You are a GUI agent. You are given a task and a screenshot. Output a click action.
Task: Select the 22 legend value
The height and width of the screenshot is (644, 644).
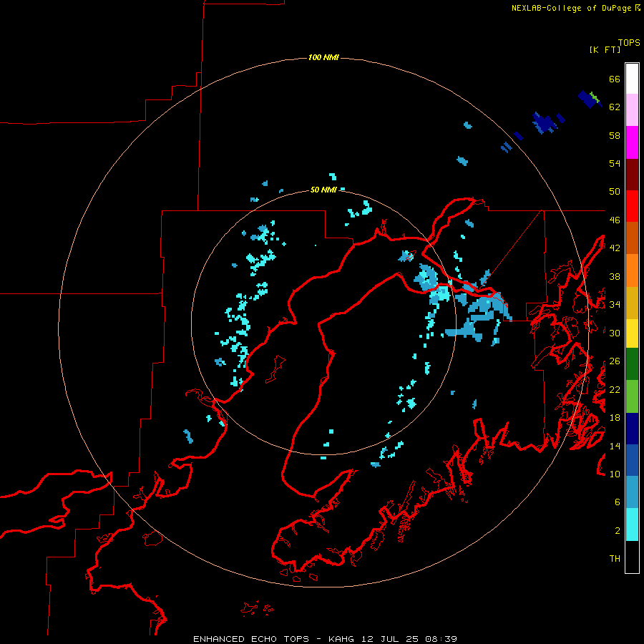[615, 389]
